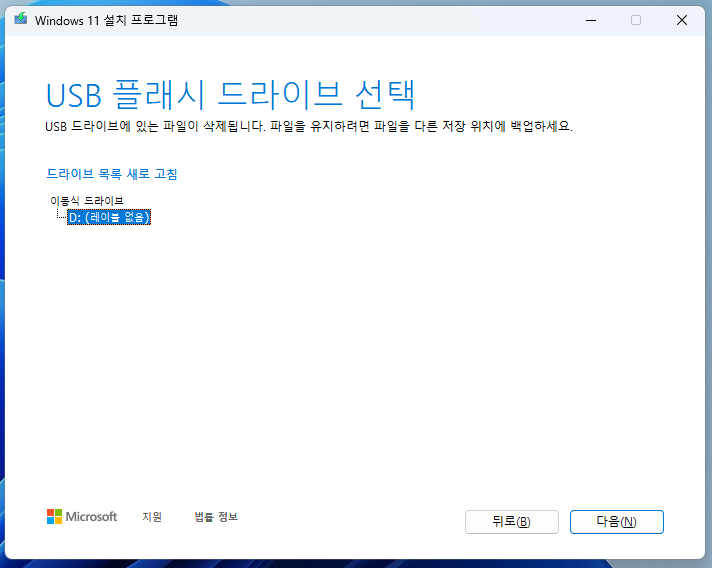Open the 지원 support link
This screenshot has width=712, height=568.
pos(152,517)
